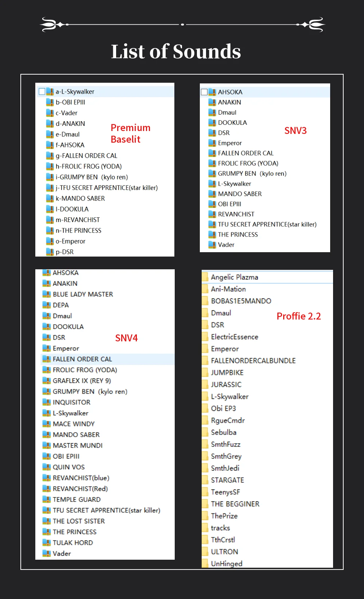Click ANAKIN folder icon in SNV3 list
The width and height of the screenshot is (364, 599).
click(x=212, y=102)
